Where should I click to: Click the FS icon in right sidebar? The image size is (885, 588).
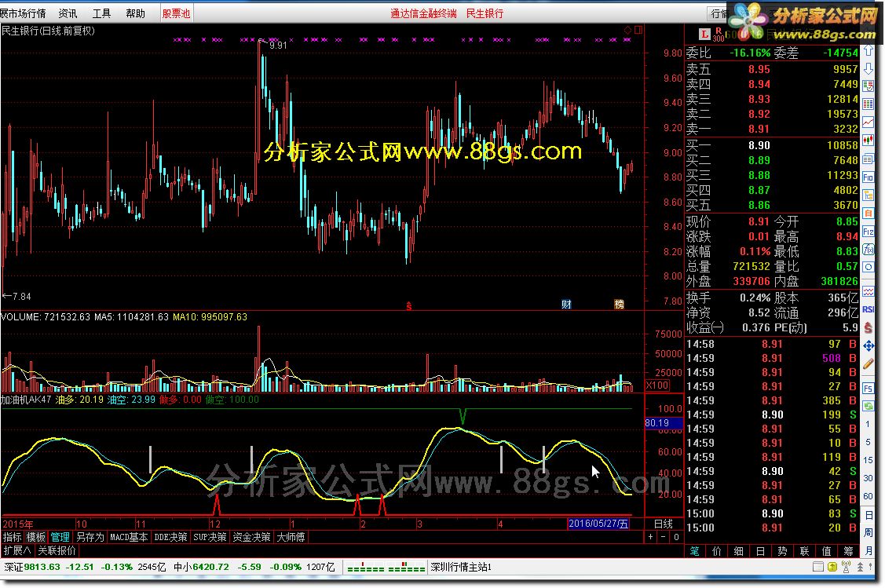point(868,388)
